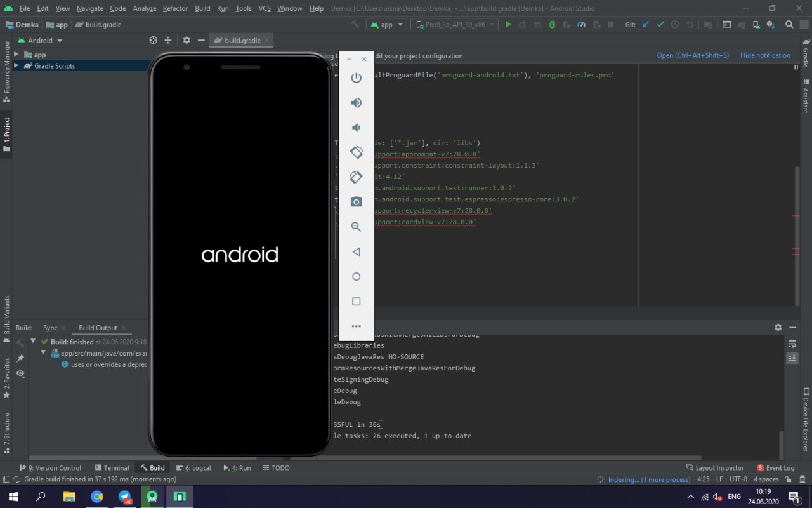The width and height of the screenshot is (812, 508).
Task: Open the File menu
Action: click(x=25, y=8)
